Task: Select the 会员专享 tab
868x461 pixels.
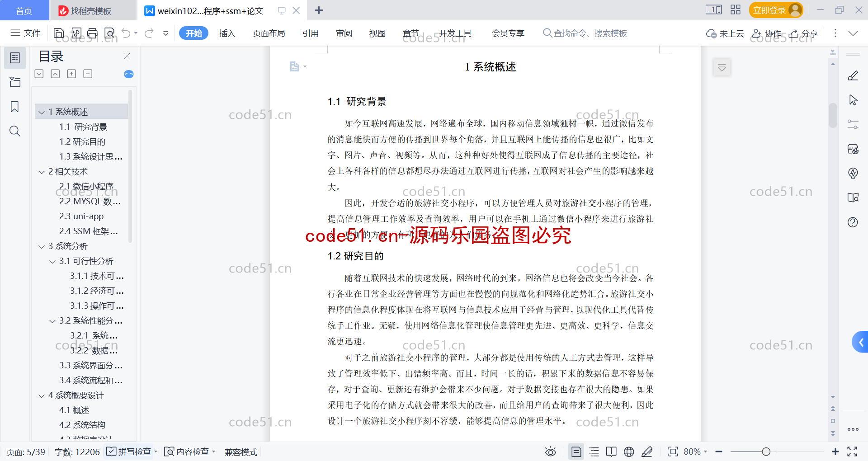Action: tap(508, 33)
